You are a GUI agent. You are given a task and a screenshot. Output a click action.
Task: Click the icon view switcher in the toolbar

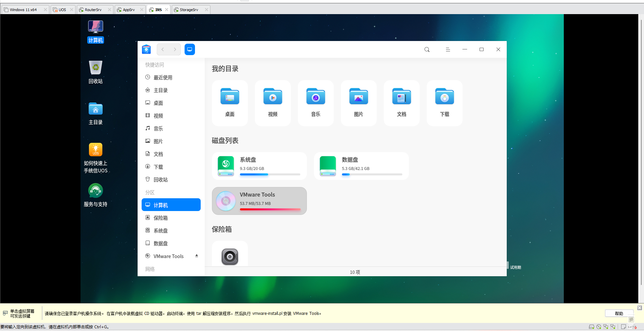pos(190,49)
